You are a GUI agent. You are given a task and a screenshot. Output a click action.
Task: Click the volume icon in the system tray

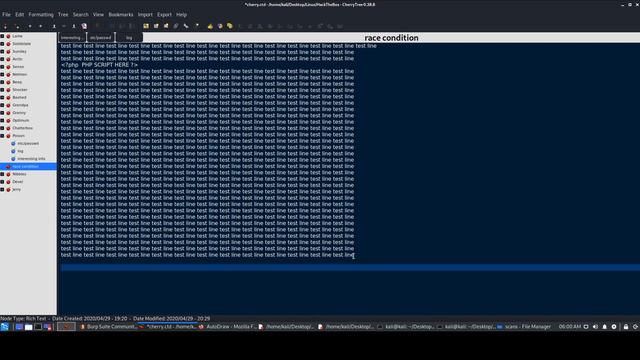click(595, 327)
